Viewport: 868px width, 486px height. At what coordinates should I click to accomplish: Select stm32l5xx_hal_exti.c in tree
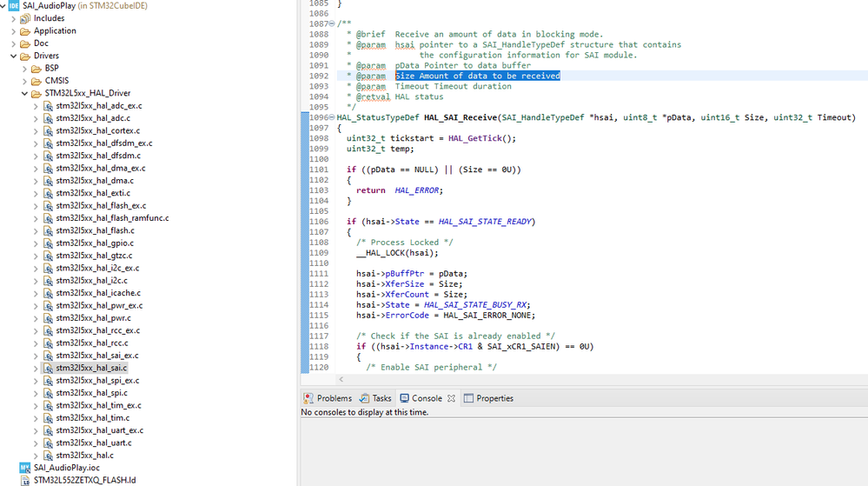(x=93, y=193)
